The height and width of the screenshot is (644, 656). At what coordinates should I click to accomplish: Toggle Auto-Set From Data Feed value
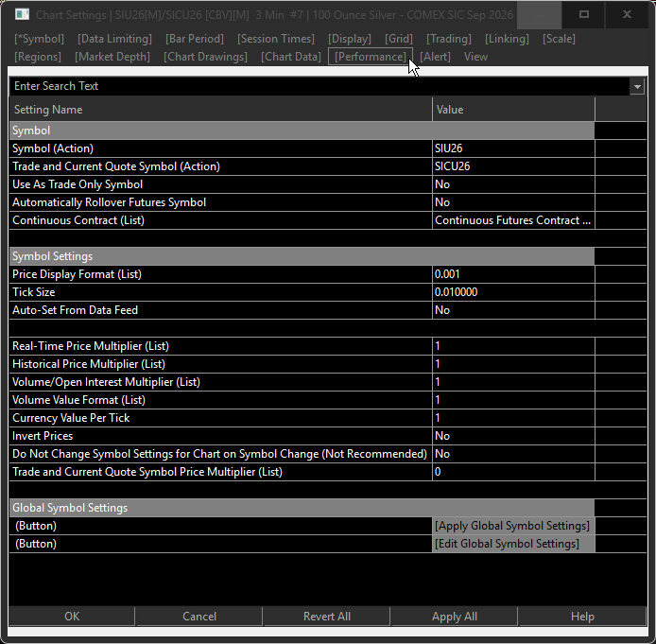click(513, 310)
